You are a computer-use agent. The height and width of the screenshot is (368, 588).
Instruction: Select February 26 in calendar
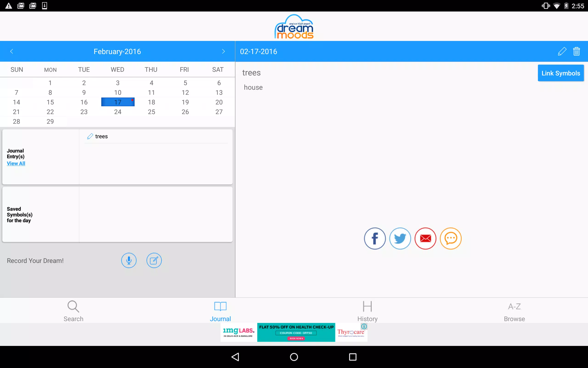click(x=185, y=112)
